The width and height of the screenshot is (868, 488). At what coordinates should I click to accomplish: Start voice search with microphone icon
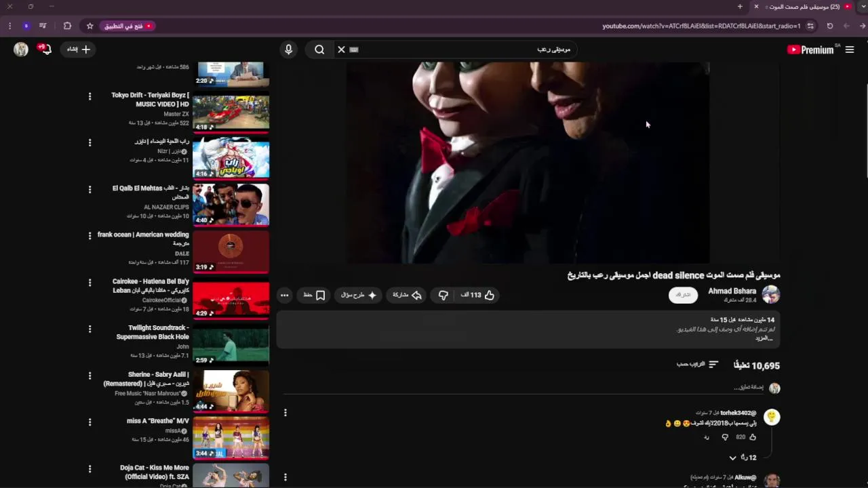pos(288,49)
